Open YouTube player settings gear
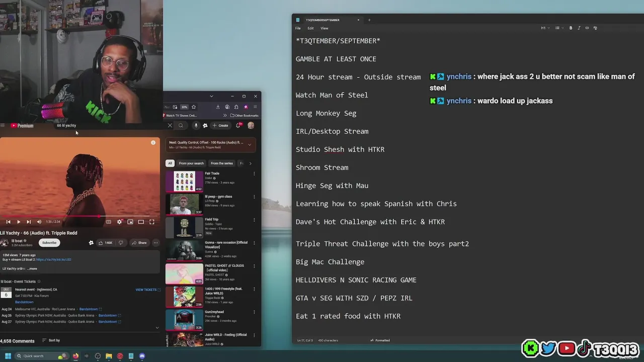644x362 pixels. [119, 222]
